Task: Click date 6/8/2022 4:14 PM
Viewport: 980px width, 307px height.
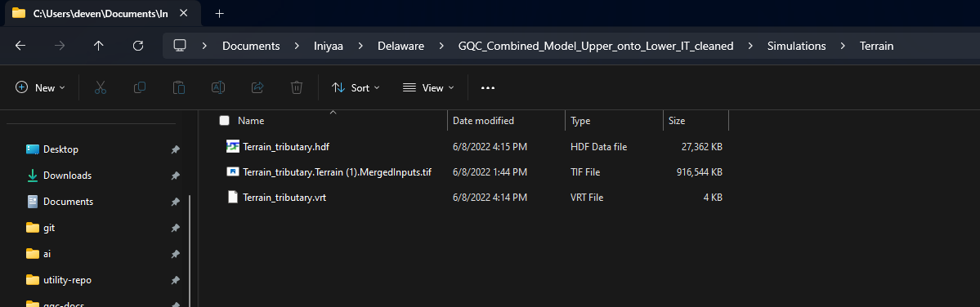Action: 490,198
